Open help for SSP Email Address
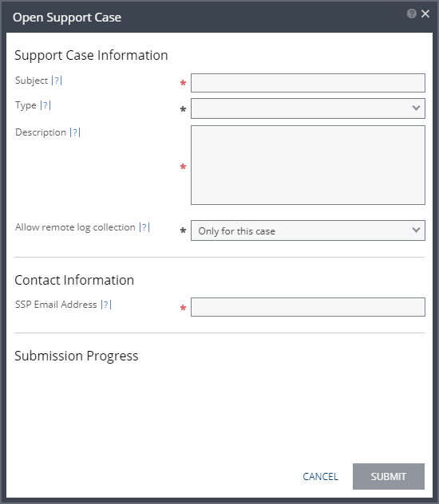Screen dimensions: 439x504 coord(106,305)
